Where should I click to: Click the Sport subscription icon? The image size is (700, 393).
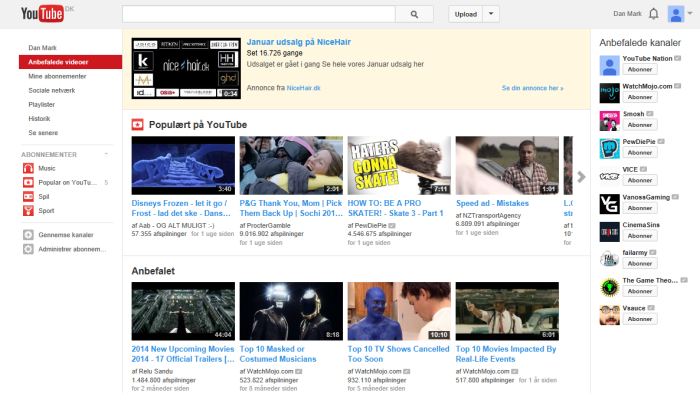[x=28, y=210]
